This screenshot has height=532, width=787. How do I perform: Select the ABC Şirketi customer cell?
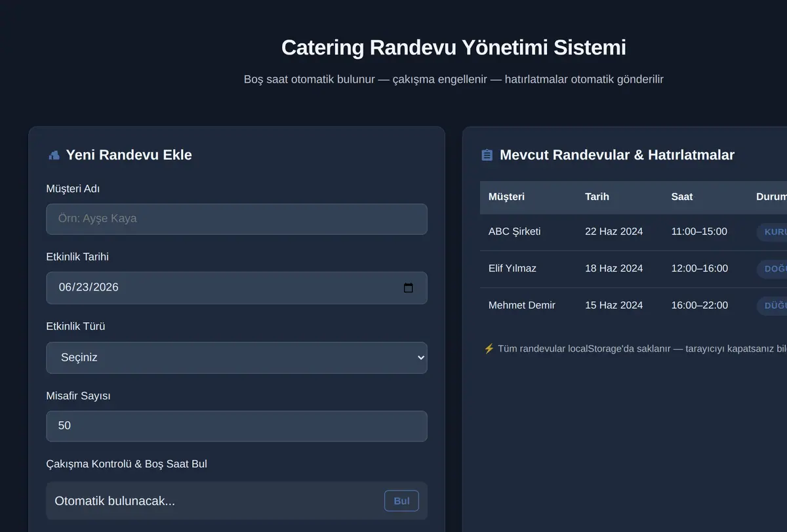pos(515,232)
